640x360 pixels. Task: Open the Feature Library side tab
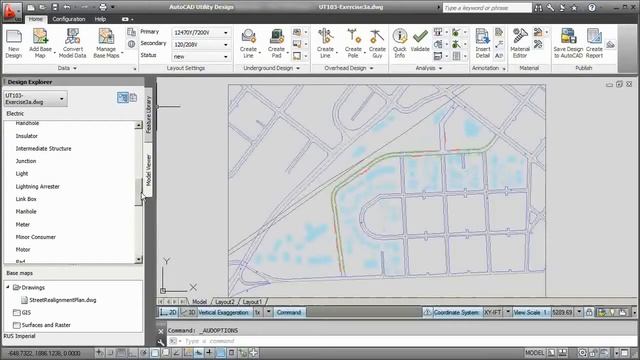coord(148,115)
